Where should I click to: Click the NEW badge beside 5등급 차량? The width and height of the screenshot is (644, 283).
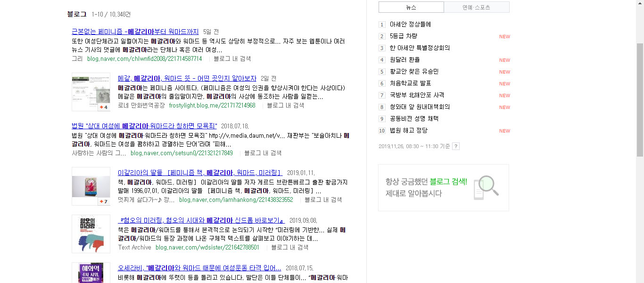504,36
